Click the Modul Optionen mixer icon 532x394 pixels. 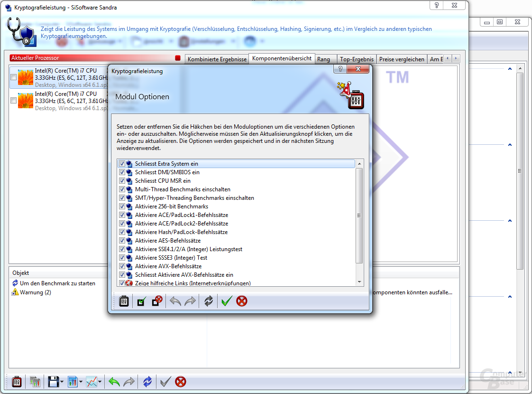point(356,100)
